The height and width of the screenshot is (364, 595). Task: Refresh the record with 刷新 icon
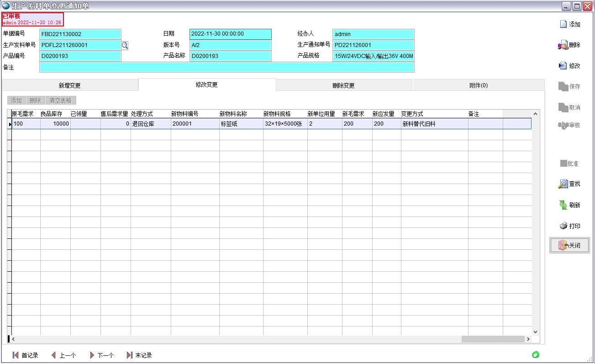(x=563, y=205)
